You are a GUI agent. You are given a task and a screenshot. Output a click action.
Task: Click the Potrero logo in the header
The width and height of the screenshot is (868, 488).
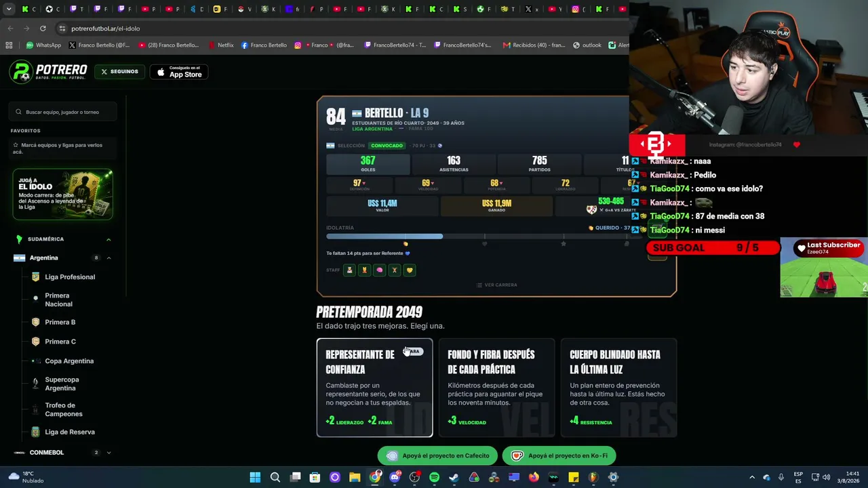point(48,72)
